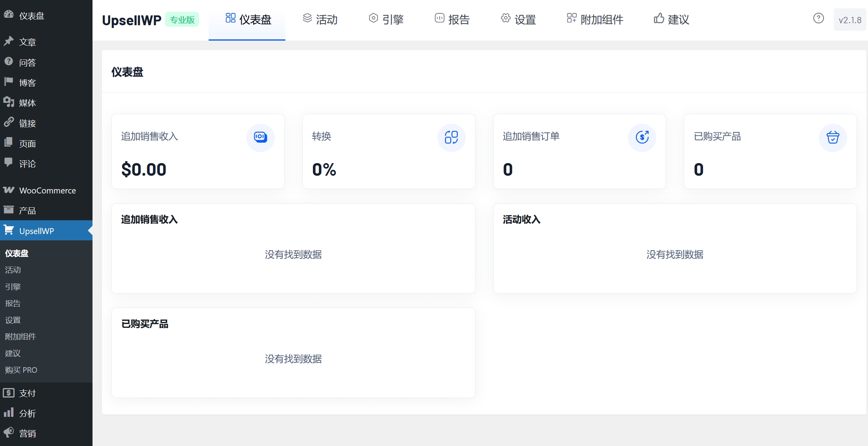868x446 pixels.
Task: Open 营销 (Marketing) megaphone menu item
Action: pos(27,433)
